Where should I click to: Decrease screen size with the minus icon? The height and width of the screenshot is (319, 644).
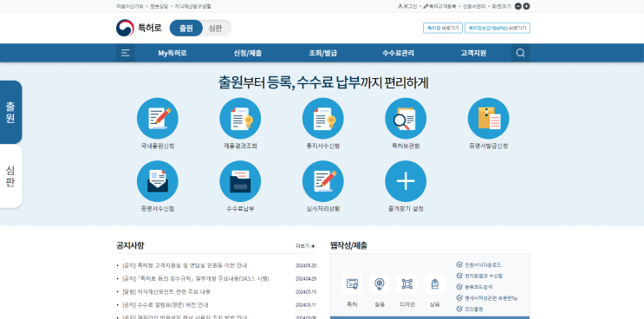click(x=518, y=6)
